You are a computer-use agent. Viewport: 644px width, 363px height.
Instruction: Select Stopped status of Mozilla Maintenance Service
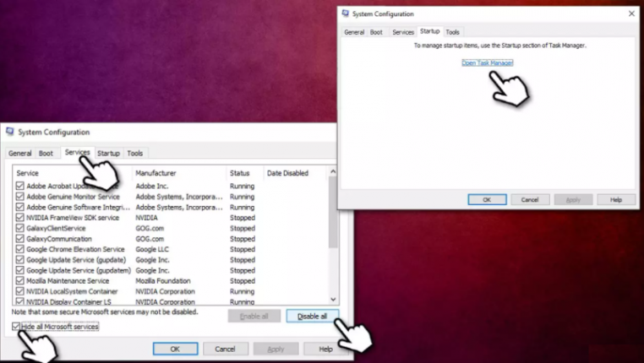coord(243,281)
